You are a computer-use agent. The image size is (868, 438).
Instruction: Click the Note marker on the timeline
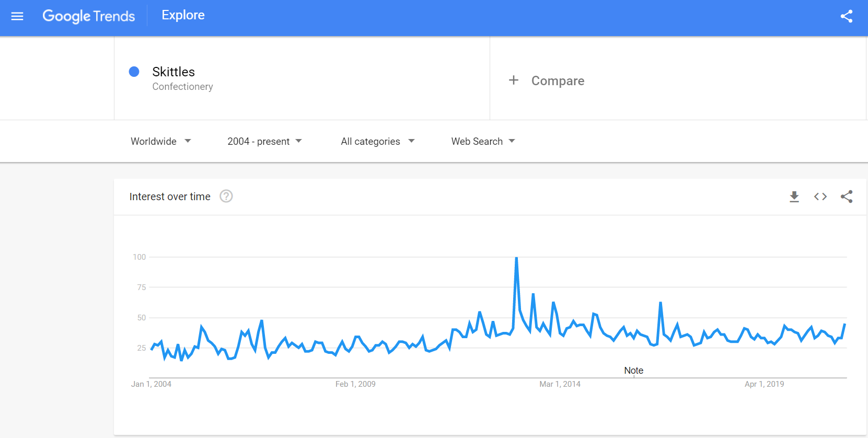634,371
